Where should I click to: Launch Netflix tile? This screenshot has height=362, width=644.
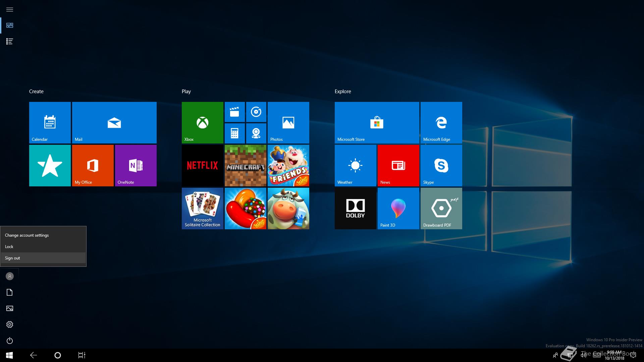pos(203,166)
